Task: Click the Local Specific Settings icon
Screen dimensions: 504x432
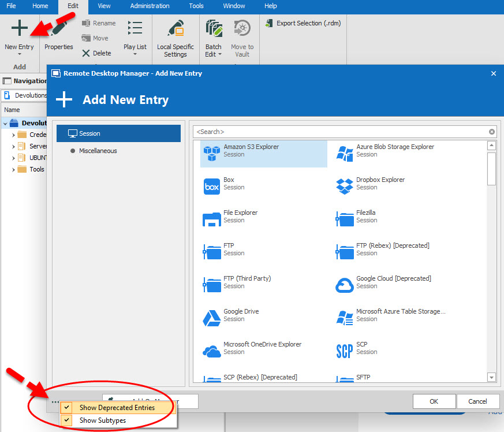Action: (175, 30)
